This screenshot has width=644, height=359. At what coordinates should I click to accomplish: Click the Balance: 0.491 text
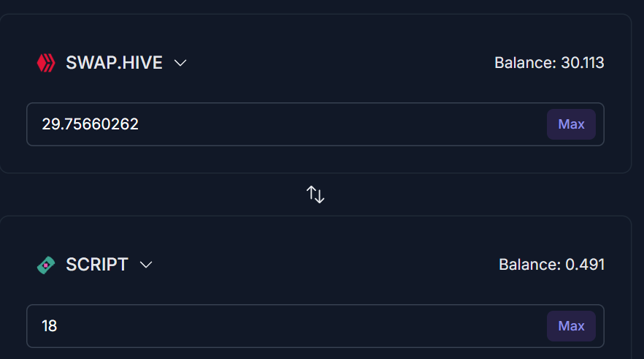[x=551, y=265]
